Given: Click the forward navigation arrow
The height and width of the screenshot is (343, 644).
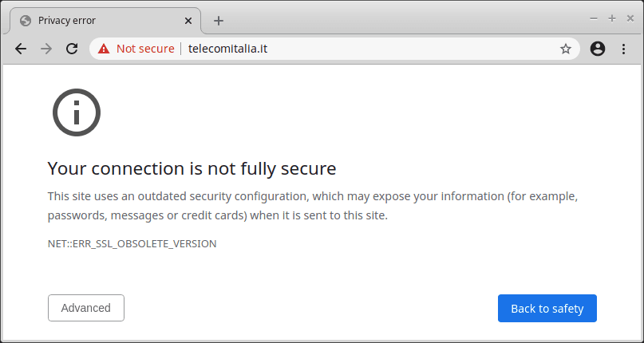Looking at the screenshot, I should [x=46, y=49].
